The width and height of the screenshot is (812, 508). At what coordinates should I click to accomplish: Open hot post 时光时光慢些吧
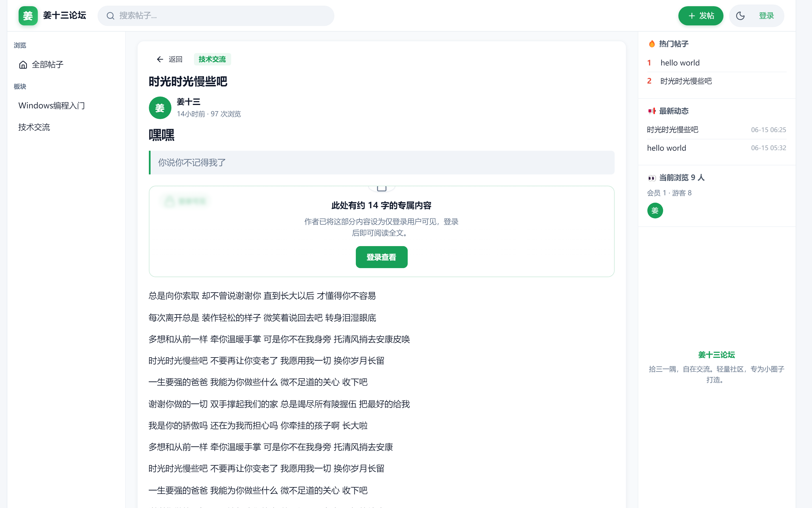(686, 81)
